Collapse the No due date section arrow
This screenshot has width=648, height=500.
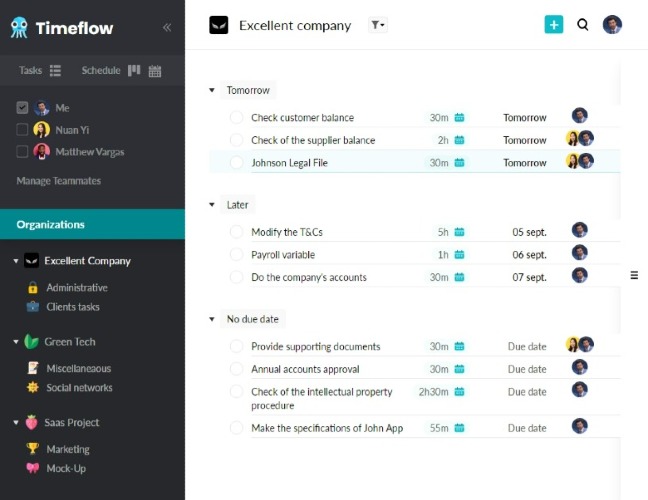tap(212, 319)
